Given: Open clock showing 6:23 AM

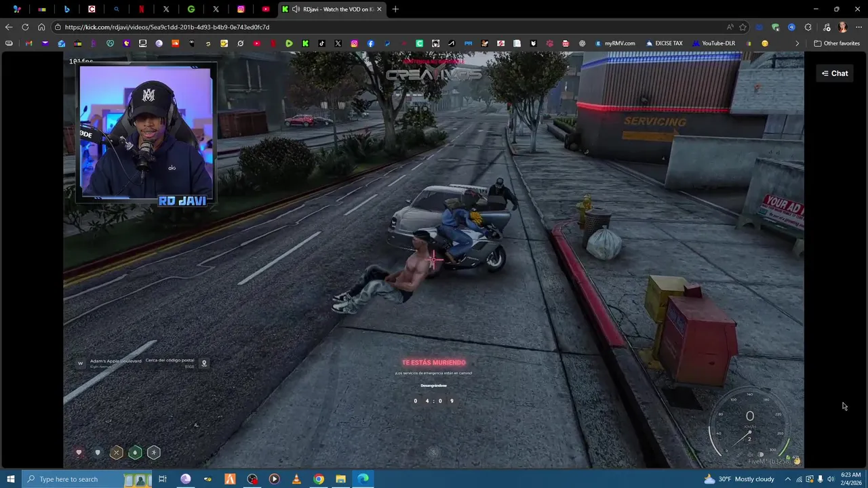Looking at the screenshot, I should point(850,479).
